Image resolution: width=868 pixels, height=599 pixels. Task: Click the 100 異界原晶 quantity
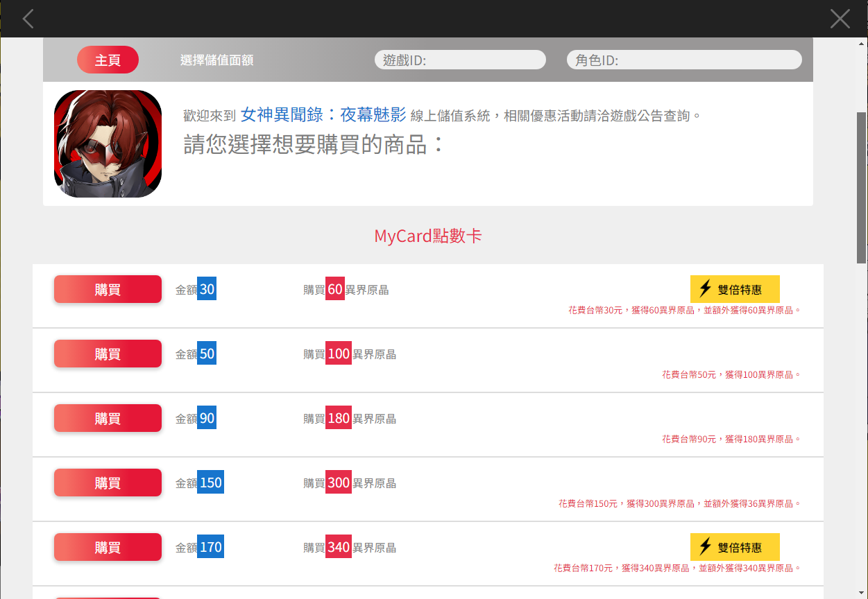click(x=339, y=354)
